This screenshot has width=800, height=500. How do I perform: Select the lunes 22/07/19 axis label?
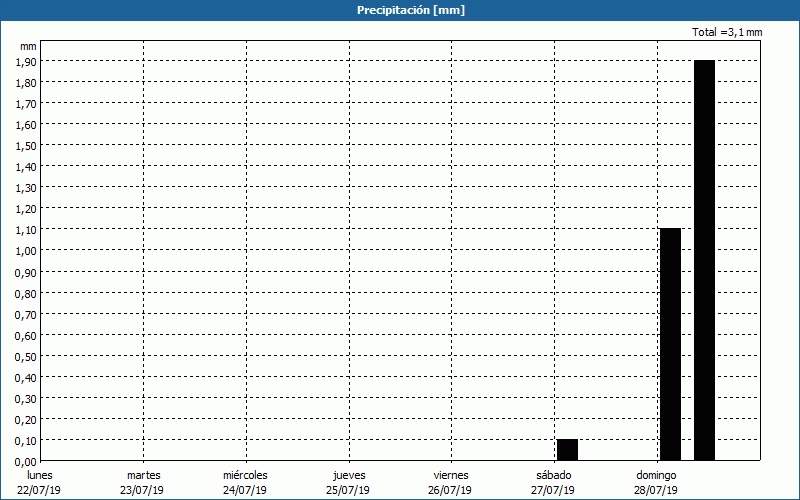[x=39, y=483]
